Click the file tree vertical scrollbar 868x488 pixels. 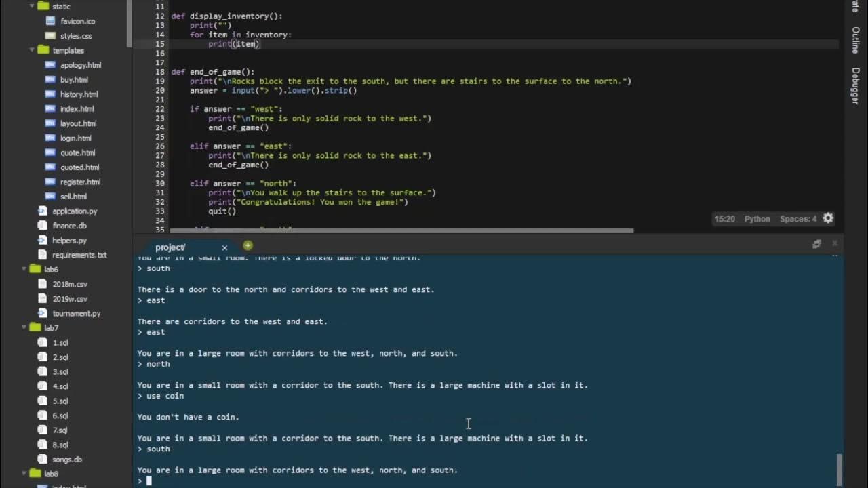coord(129,24)
